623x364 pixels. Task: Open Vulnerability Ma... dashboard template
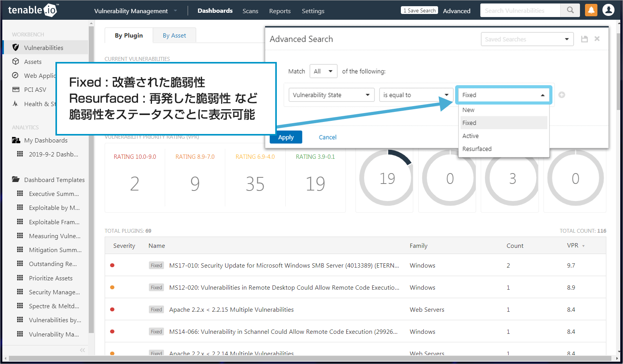[x=54, y=334]
